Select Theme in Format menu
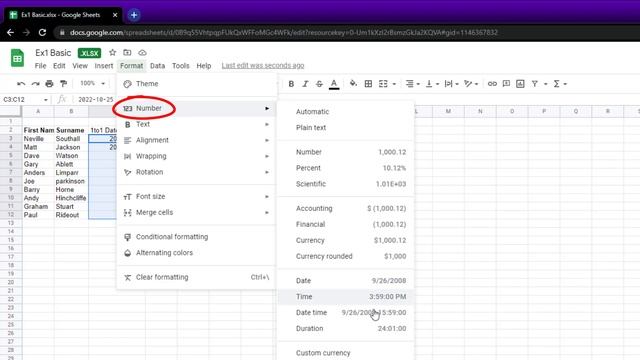 pyautogui.click(x=196, y=84)
